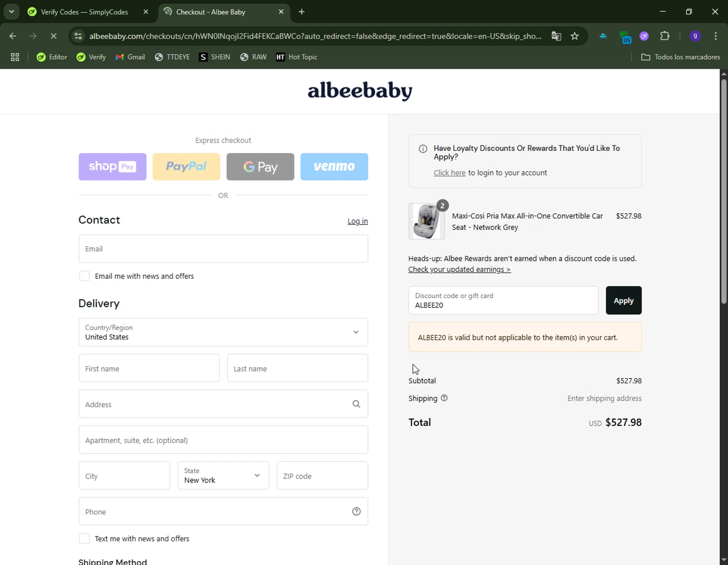Open the SHEIN bookmark
Image resolution: width=728 pixels, height=565 pixels.
point(215,57)
